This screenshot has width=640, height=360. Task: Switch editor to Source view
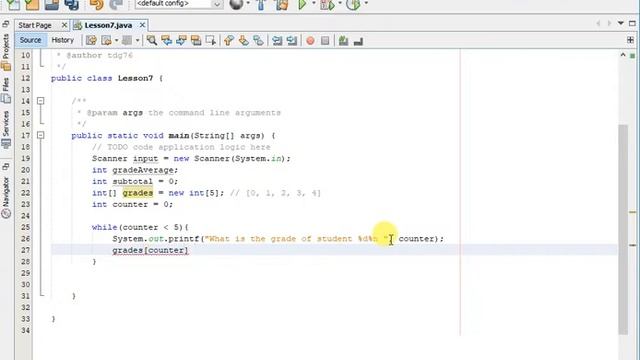coord(30,40)
